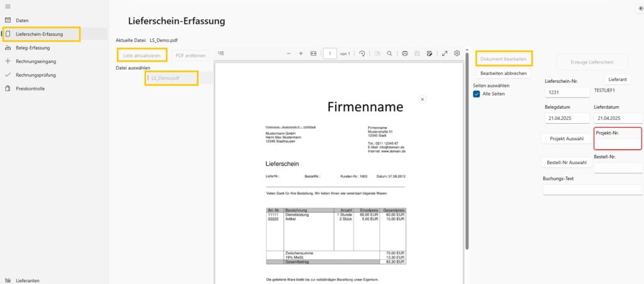644x284 pixels.
Task: Click 'Firmenname' title in PDF
Action: click(x=365, y=107)
